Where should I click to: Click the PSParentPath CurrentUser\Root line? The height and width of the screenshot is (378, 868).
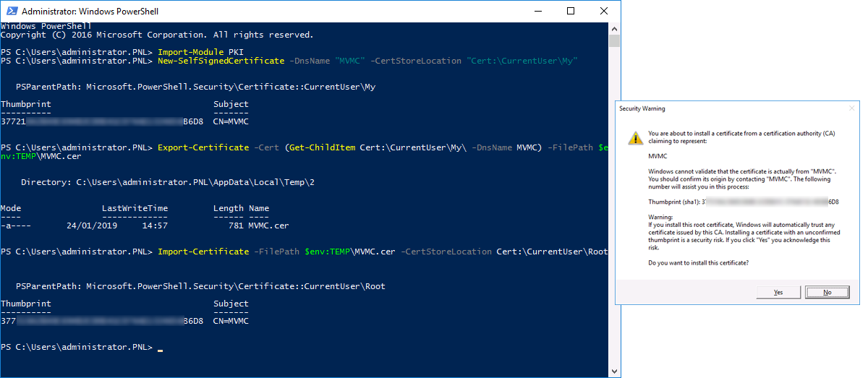coord(200,286)
